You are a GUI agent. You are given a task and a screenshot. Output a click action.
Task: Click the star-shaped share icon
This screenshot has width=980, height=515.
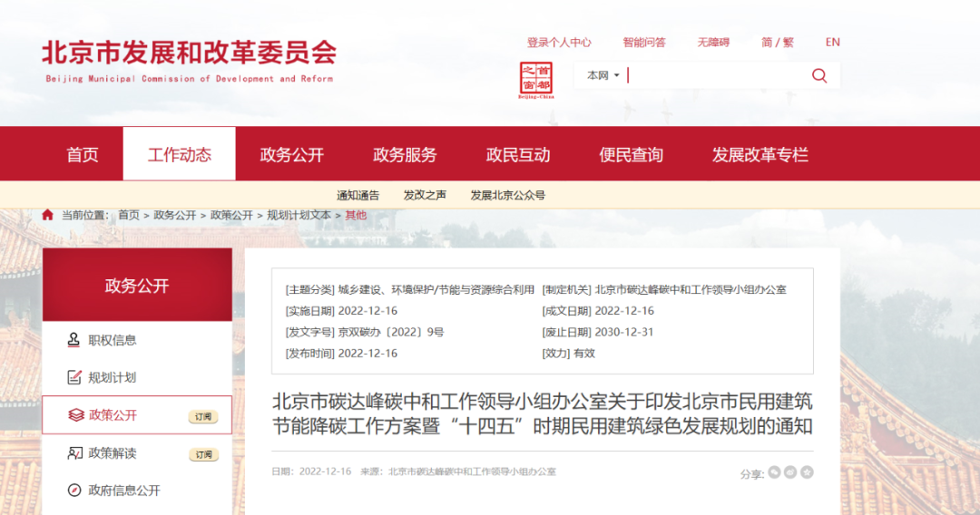[807, 472]
